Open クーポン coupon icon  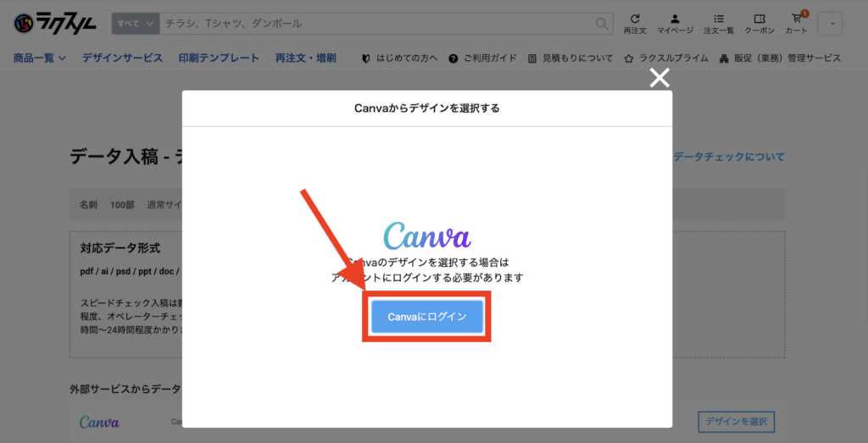[759, 24]
